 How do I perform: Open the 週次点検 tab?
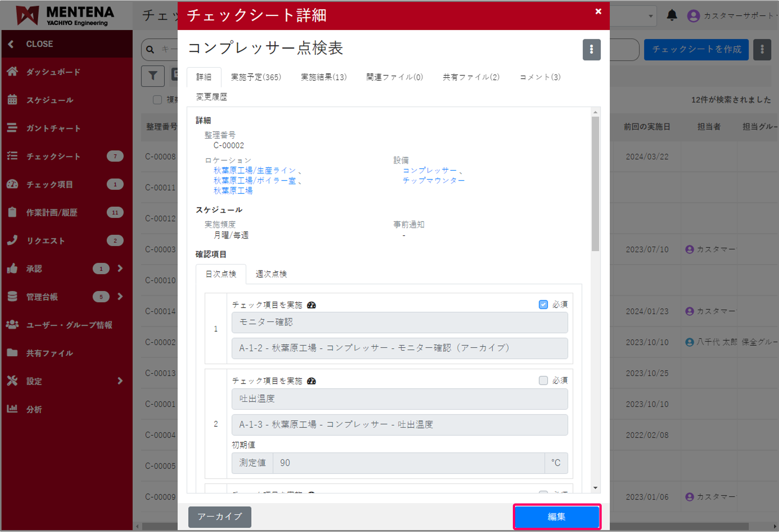(x=271, y=274)
